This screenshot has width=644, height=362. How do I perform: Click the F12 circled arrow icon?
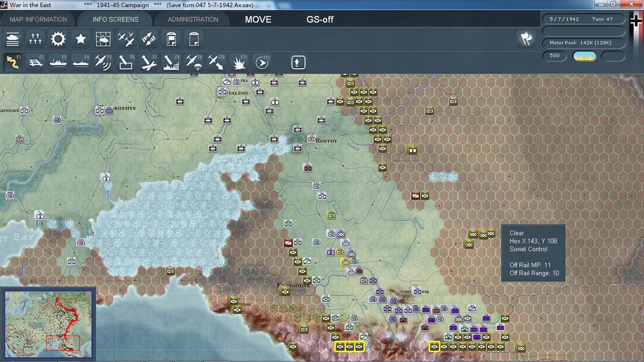(x=262, y=62)
